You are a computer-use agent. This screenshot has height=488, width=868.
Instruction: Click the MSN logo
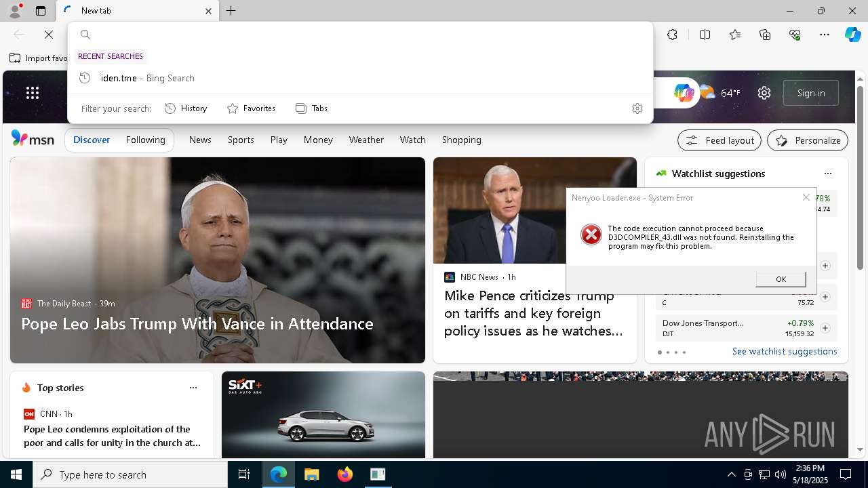pos(33,139)
